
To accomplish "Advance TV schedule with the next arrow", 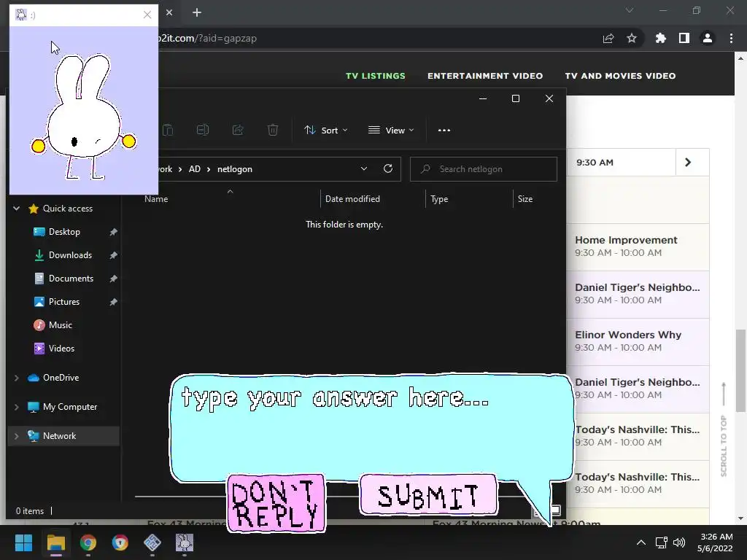I will [x=688, y=163].
